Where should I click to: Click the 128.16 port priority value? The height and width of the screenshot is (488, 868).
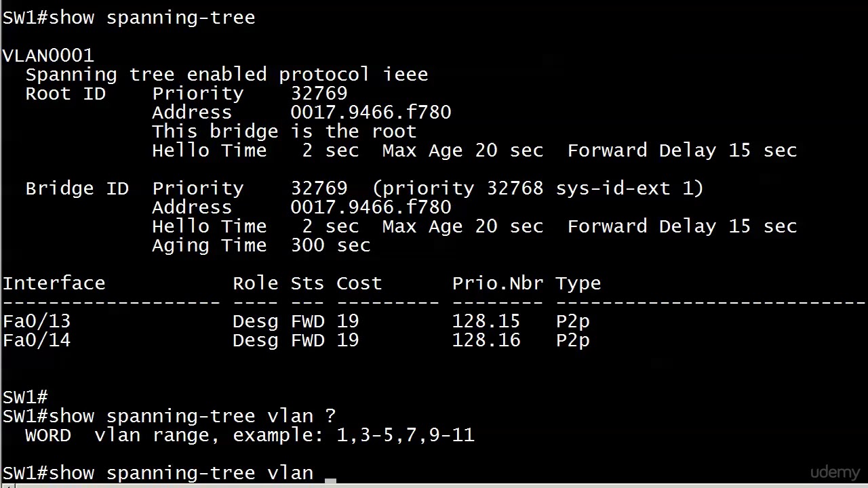click(486, 340)
